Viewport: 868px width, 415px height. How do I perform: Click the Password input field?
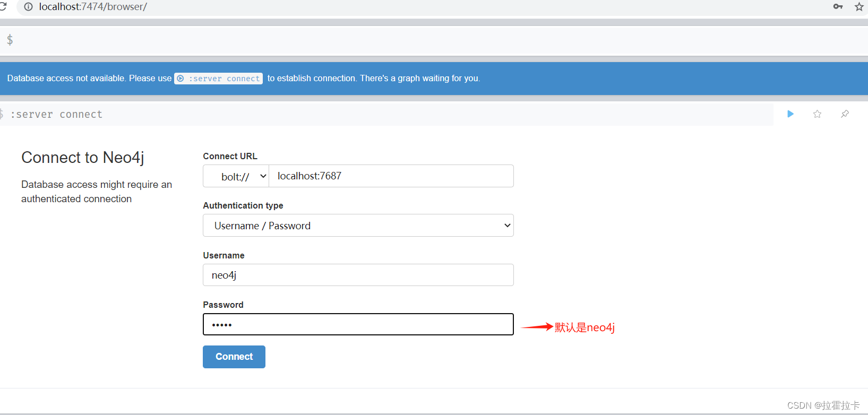[358, 324]
